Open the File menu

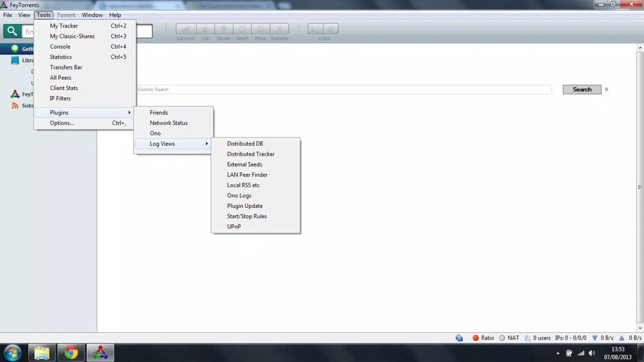[x=8, y=15]
